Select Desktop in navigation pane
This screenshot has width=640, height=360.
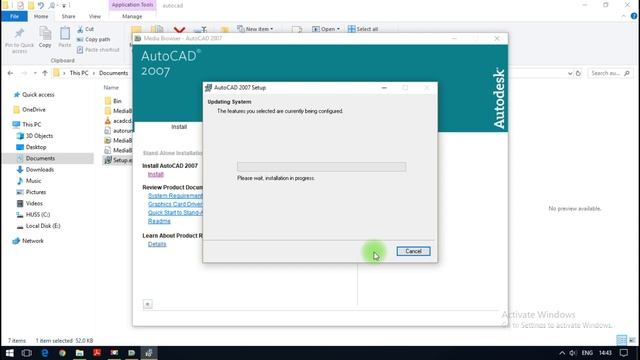click(x=36, y=147)
